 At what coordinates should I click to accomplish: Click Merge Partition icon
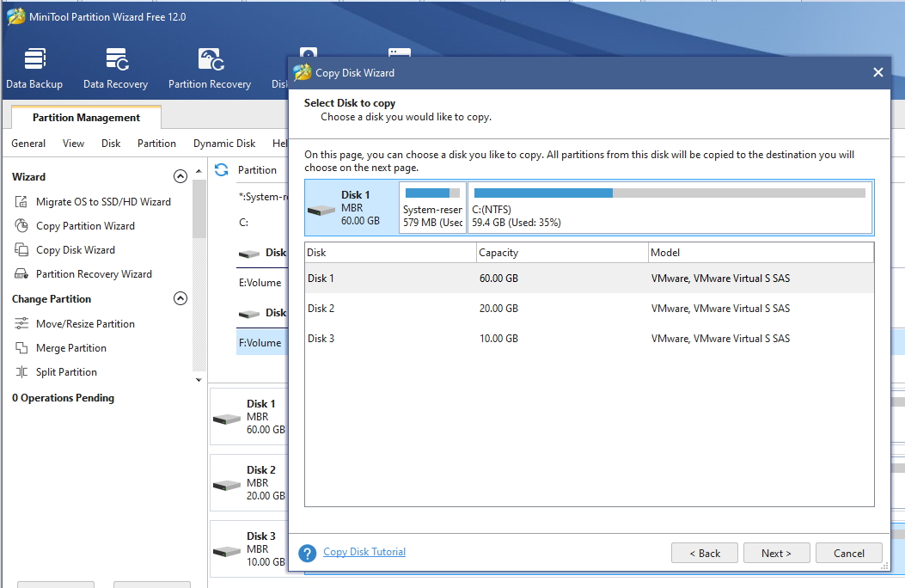[21, 348]
